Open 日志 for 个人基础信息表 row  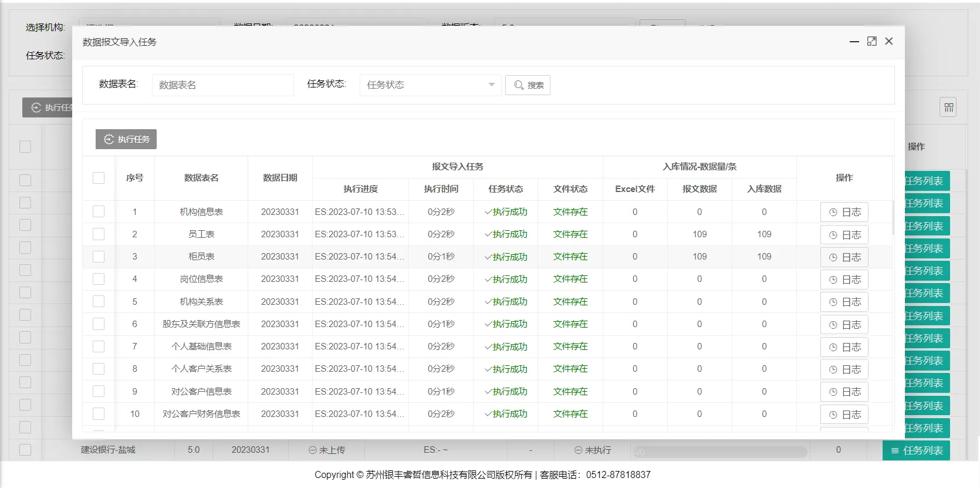(844, 347)
